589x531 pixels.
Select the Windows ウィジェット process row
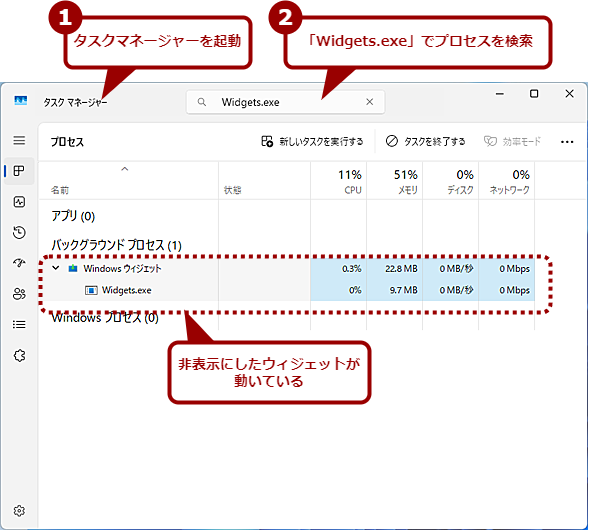[x=287, y=269]
